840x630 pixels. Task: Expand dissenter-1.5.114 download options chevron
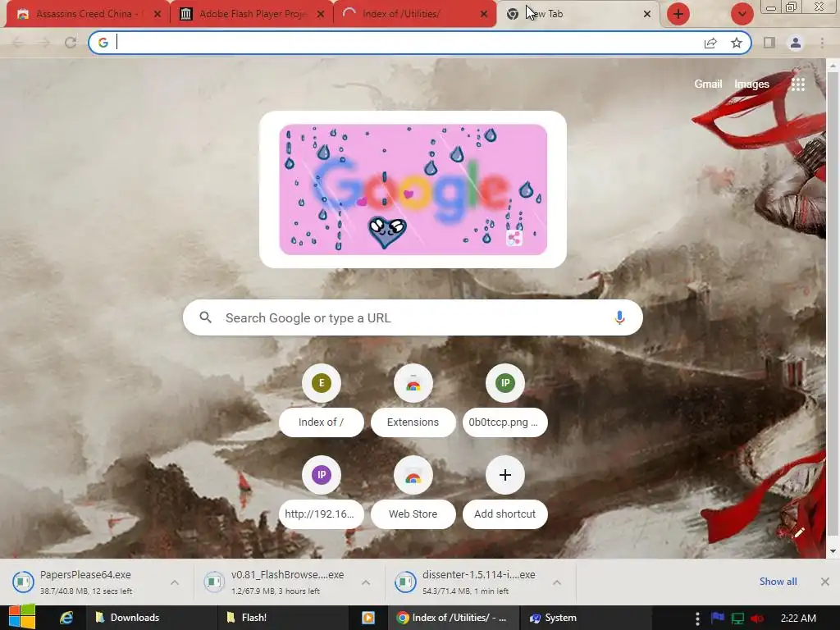[557, 582]
